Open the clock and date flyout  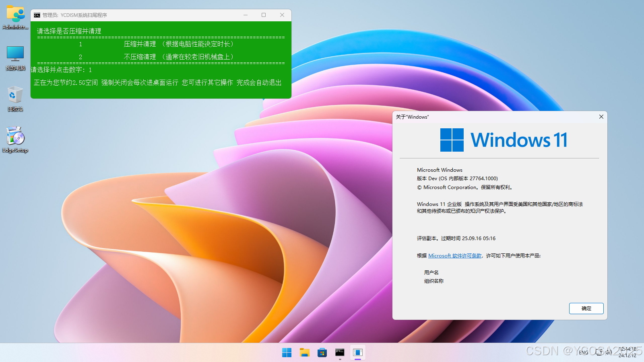tap(627, 352)
